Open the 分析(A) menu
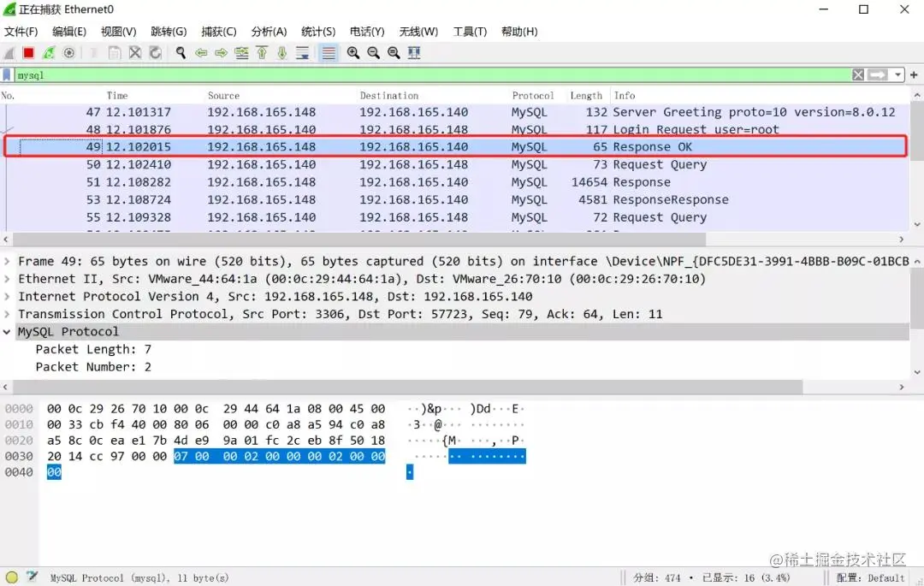The width and height of the screenshot is (924, 586). coord(269,31)
